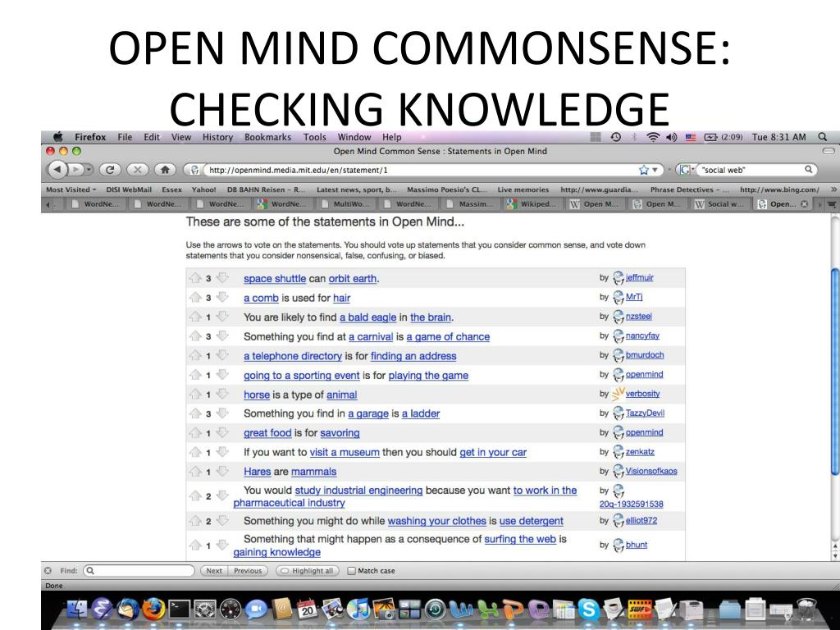Screen dimensions: 840x630
Task: Open the bookmark star dropdown arrow
Action: click(x=655, y=170)
